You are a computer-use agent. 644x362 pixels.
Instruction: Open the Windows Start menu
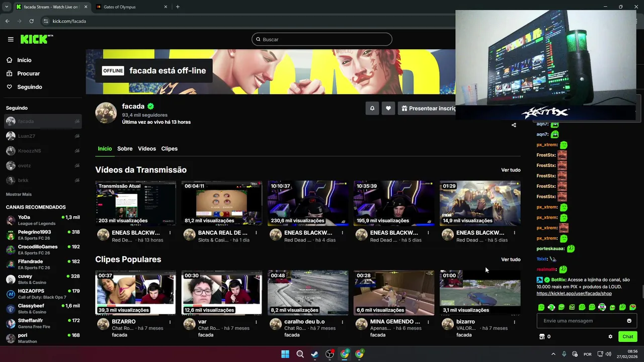pyautogui.click(x=285, y=354)
